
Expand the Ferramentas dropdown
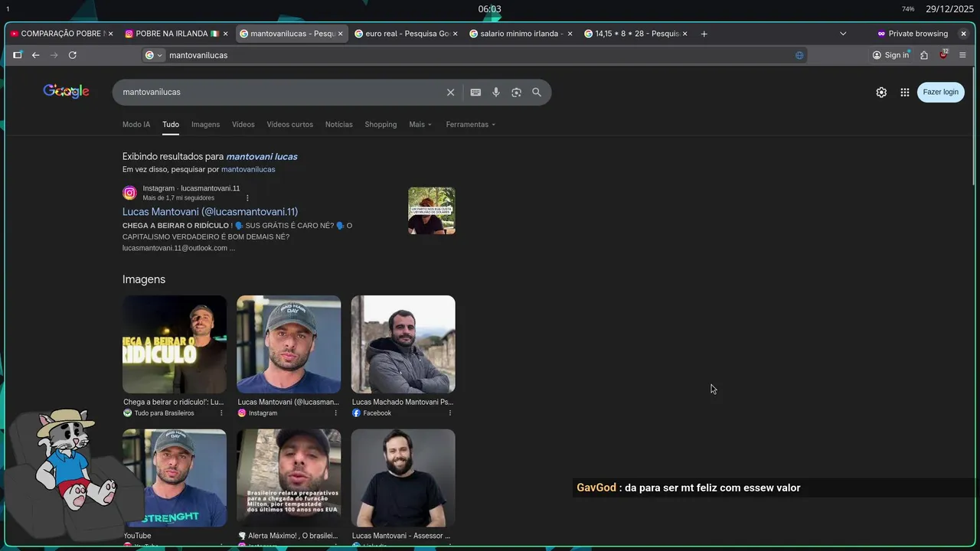pyautogui.click(x=471, y=125)
